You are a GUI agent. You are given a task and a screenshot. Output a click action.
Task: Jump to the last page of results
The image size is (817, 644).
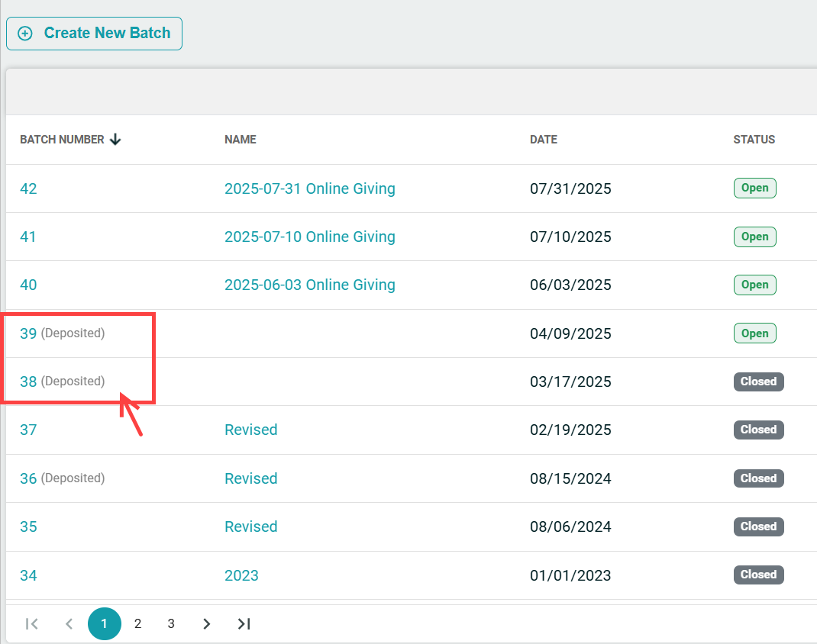244,623
